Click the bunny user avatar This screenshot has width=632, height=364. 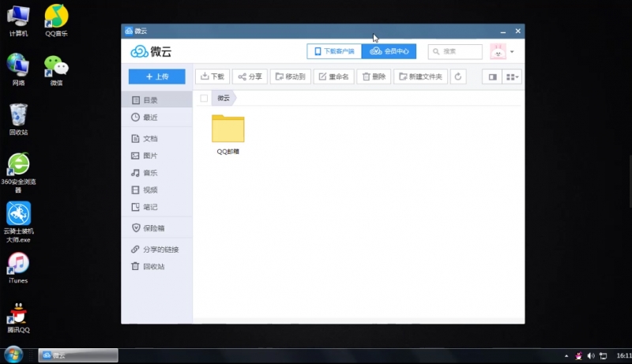(x=498, y=51)
